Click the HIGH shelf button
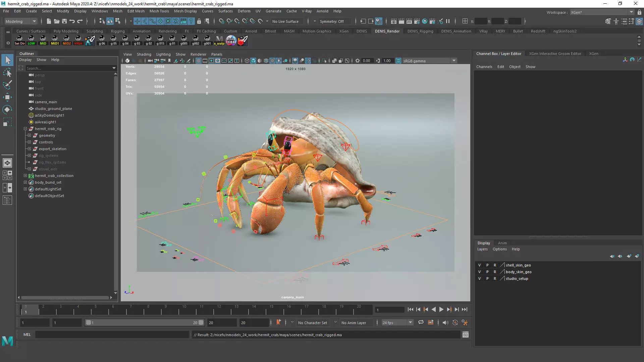Viewport: 644px width, 362px height. tap(78, 41)
